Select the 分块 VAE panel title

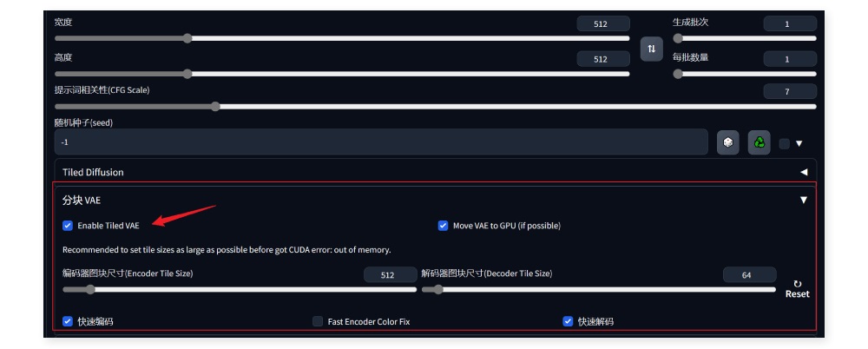(82, 200)
